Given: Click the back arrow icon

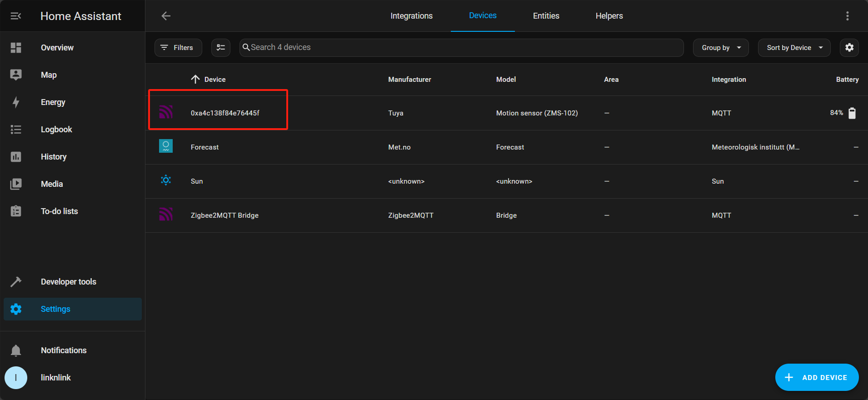Looking at the screenshot, I should click(x=166, y=16).
